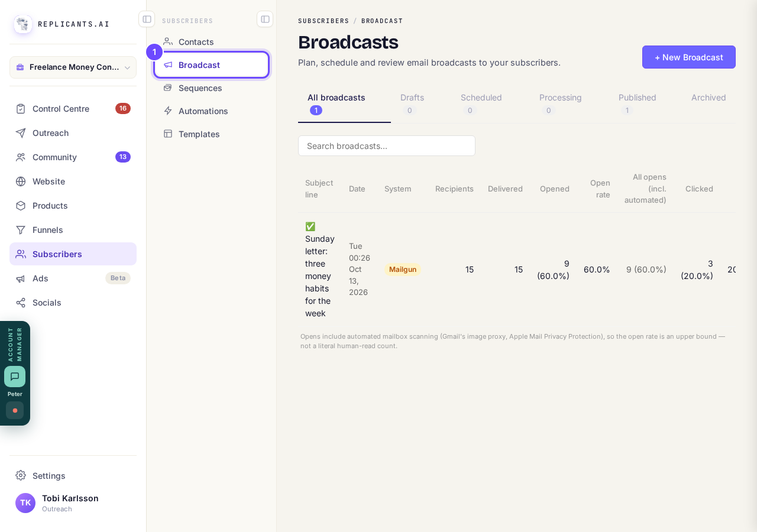This screenshot has height=532, width=757.
Task: Switch to All broadcasts tab
Action: [x=344, y=103]
